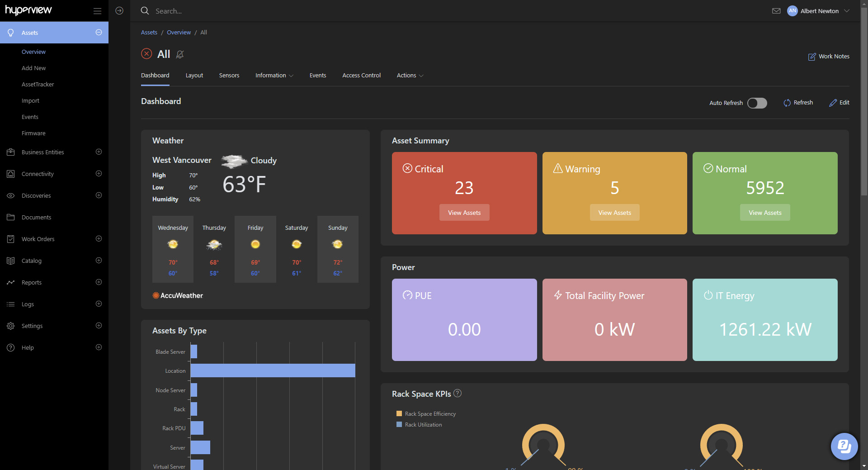
Task: Click the hamburger menu icon in sidebar header
Action: coord(97,11)
